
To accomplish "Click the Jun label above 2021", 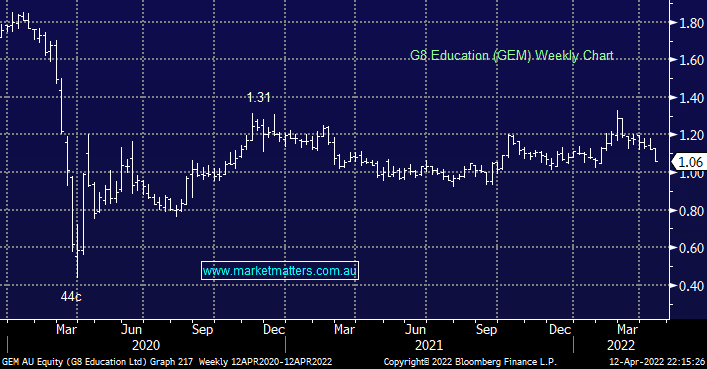I will [415, 330].
